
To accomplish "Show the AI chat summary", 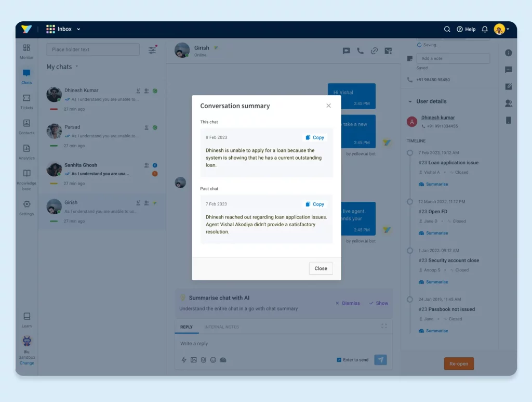I will pyautogui.click(x=379, y=303).
